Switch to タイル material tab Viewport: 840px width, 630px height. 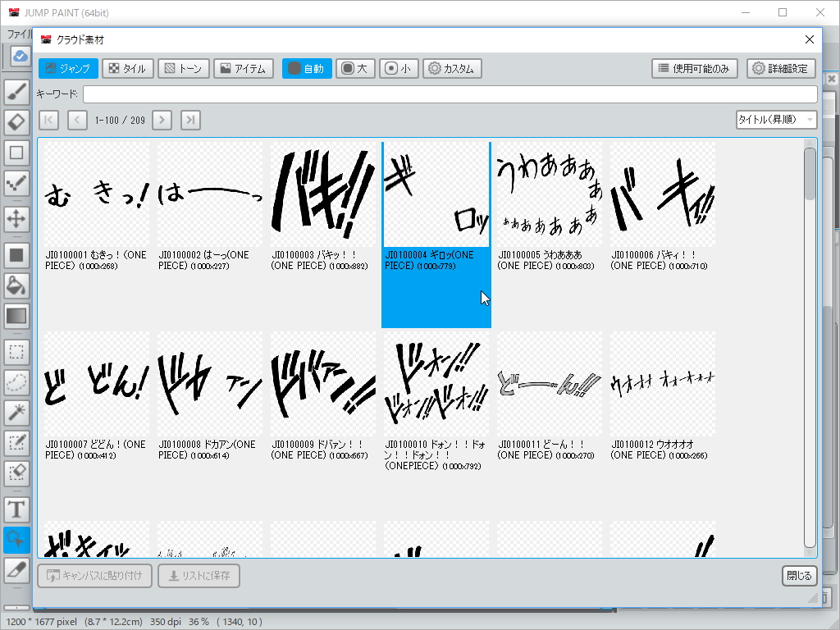[128, 69]
